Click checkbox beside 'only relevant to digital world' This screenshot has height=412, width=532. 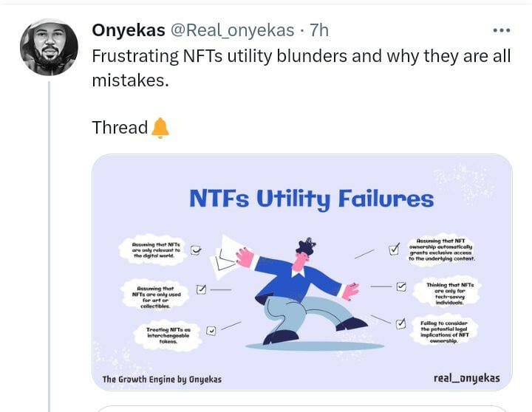196,250
